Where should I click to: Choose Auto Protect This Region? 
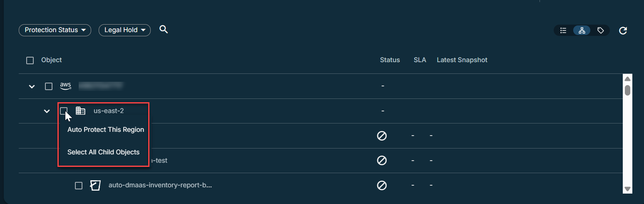point(106,130)
